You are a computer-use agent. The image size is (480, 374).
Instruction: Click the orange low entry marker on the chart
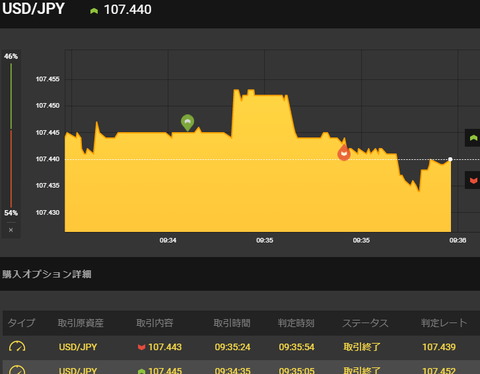pyautogui.click(x=344, y=153)
